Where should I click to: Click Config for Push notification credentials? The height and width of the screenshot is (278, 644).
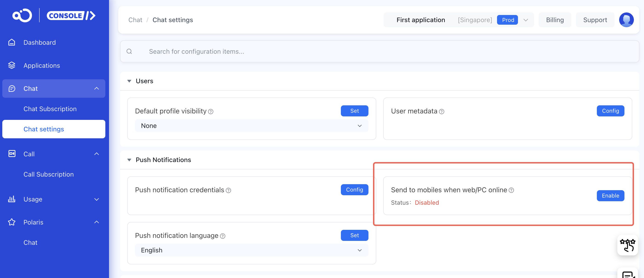(354, 189)
